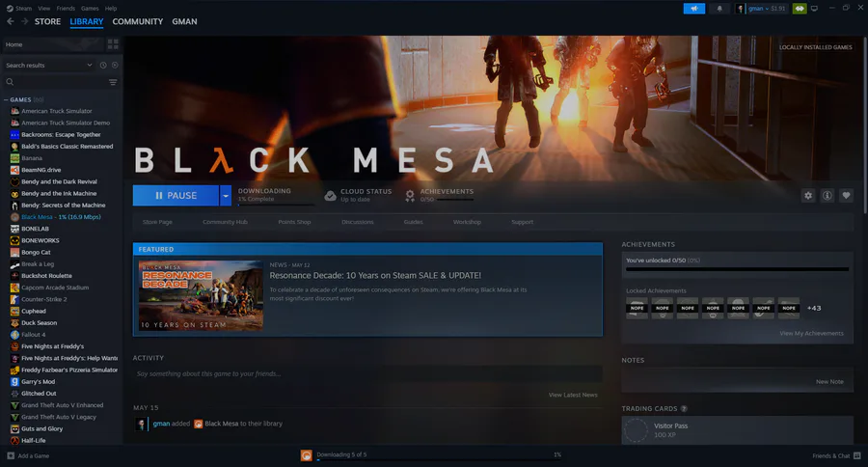Open the Support link
This screenshot has width=868, height=467.
pos(522,222)
